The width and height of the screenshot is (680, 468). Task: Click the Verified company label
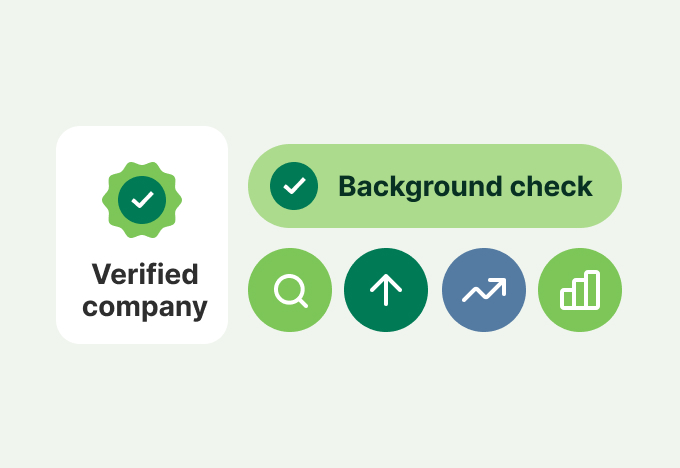point(144,290)
